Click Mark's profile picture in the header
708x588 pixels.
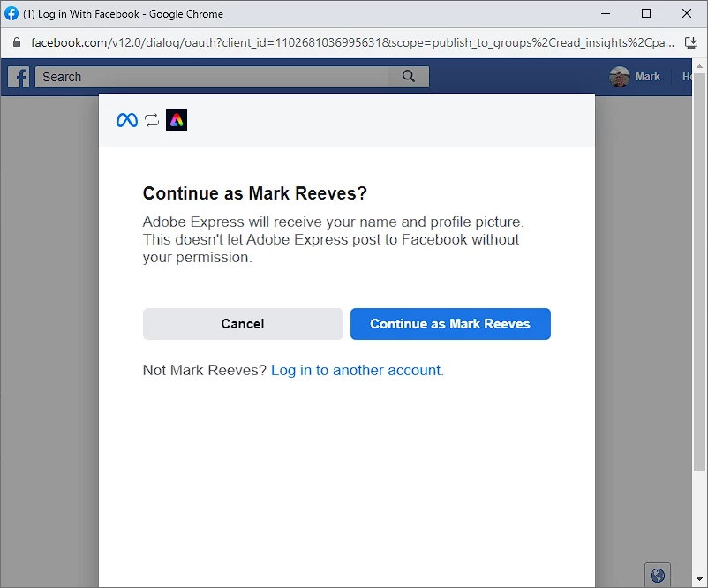coord(619,77)
